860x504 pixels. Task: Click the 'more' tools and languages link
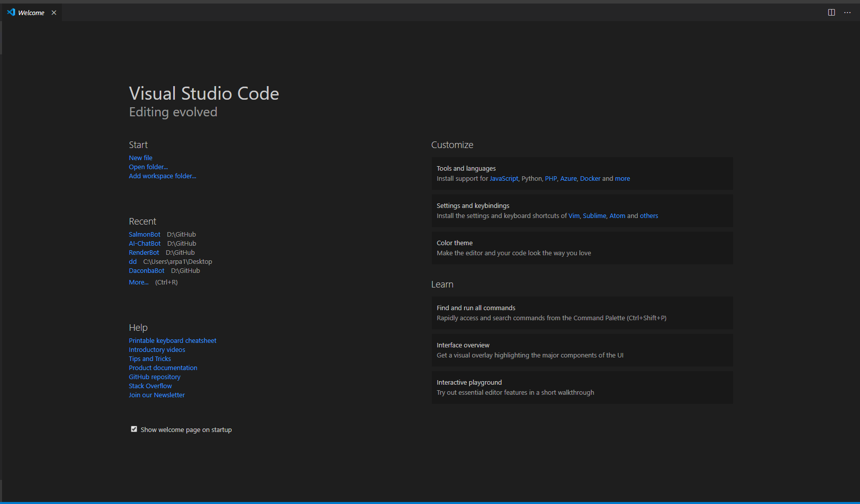pyautogui.click(x=622, y=178)
